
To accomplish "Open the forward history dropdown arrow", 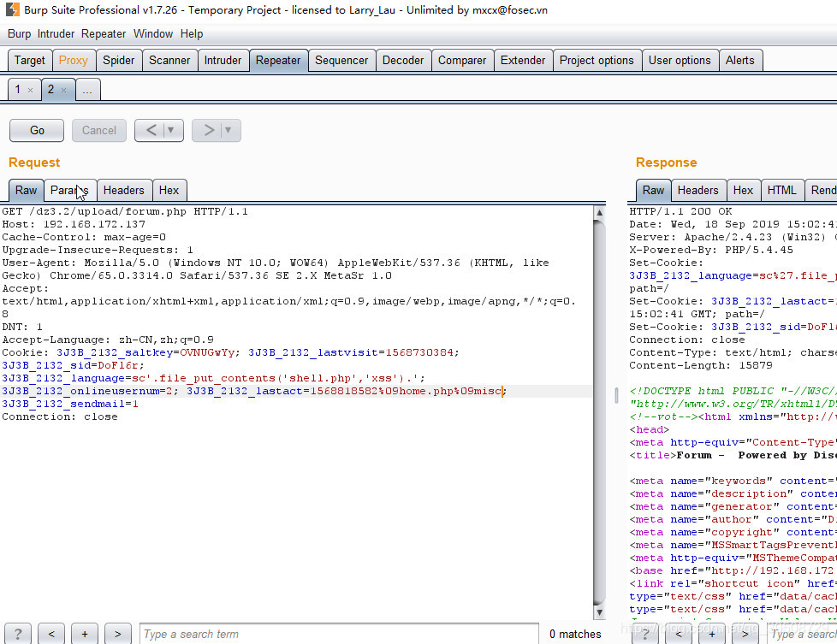I will [229, 130].
